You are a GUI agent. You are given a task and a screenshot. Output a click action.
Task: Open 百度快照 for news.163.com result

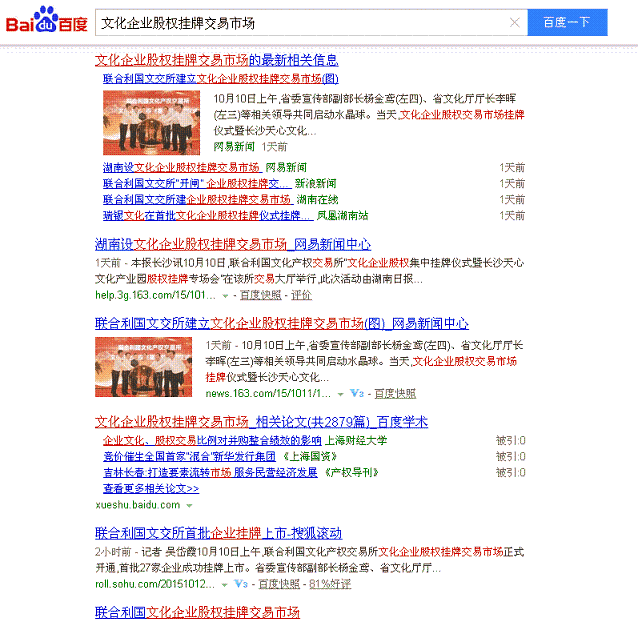click(395, 394)
